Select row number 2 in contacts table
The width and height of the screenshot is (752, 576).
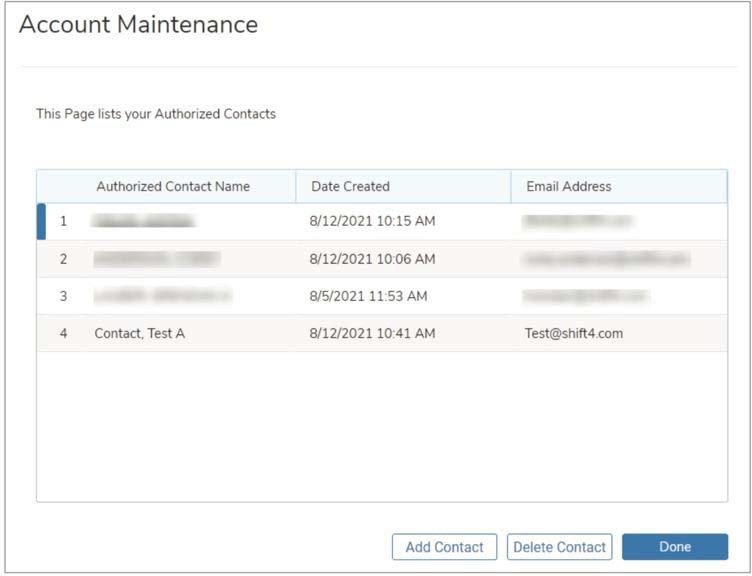63,259
